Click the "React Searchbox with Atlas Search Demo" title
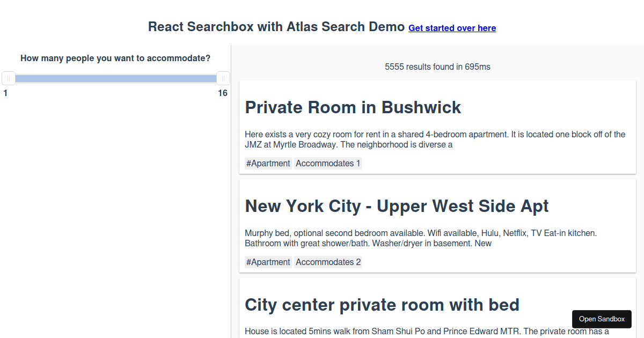The width and height of the screenshot is (644, 338). click(x=276, y=26)
